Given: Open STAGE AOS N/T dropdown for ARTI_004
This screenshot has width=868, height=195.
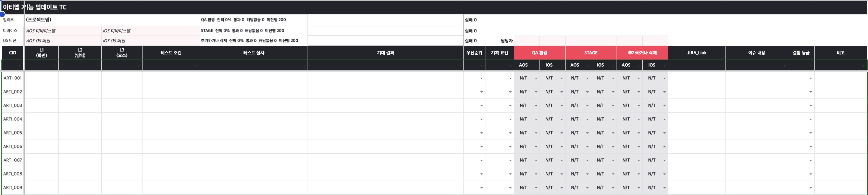Looking at the screenshot, I should point(587,119).
